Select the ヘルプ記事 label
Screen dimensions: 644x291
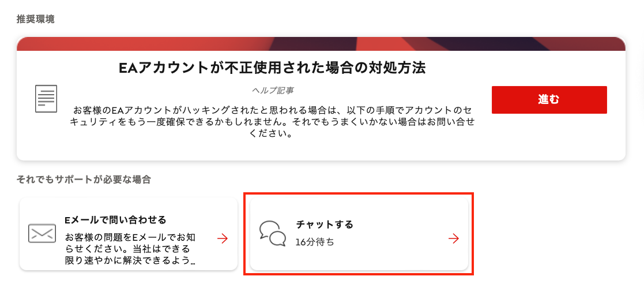tap(272, 91)
